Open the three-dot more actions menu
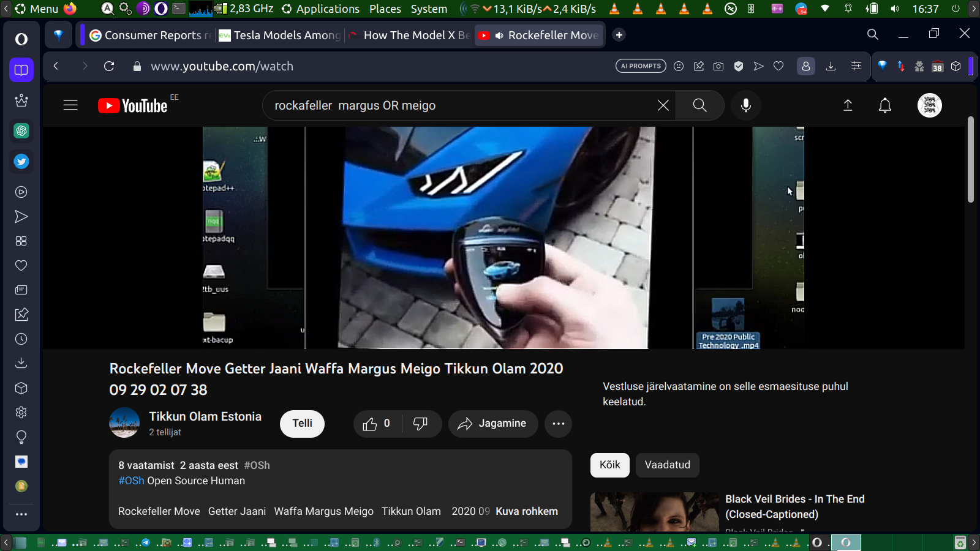980x551 pixels. 558,424
